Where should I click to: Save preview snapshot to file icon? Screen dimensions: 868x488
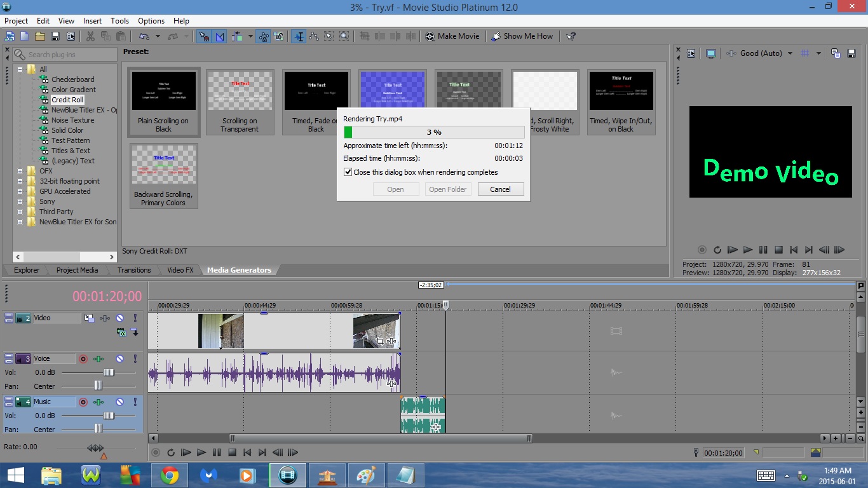click(x=851, y=53)
